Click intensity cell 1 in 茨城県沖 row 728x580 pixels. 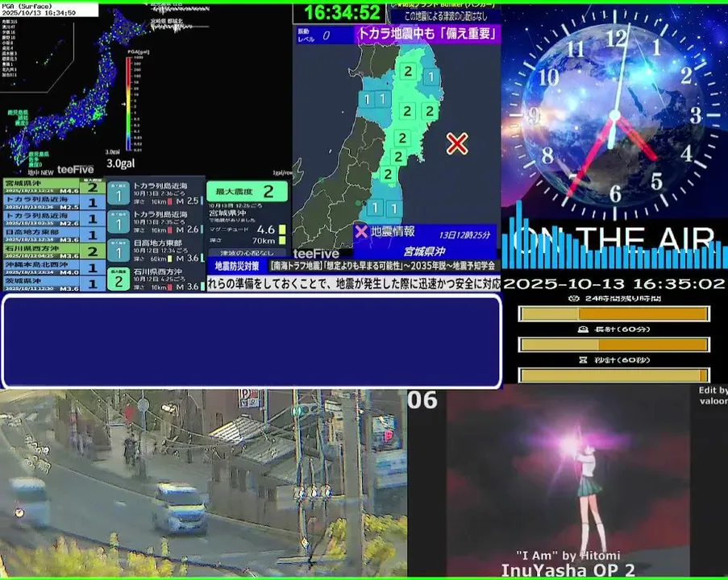[93, 284]
